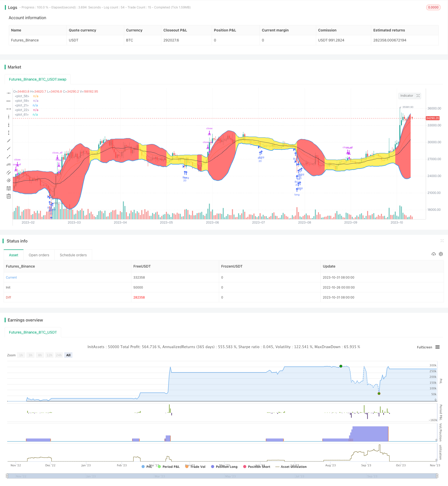
Task: Click the range navigator bar near Mar '23
Action: pyautogui.click(x=160, y=476)
